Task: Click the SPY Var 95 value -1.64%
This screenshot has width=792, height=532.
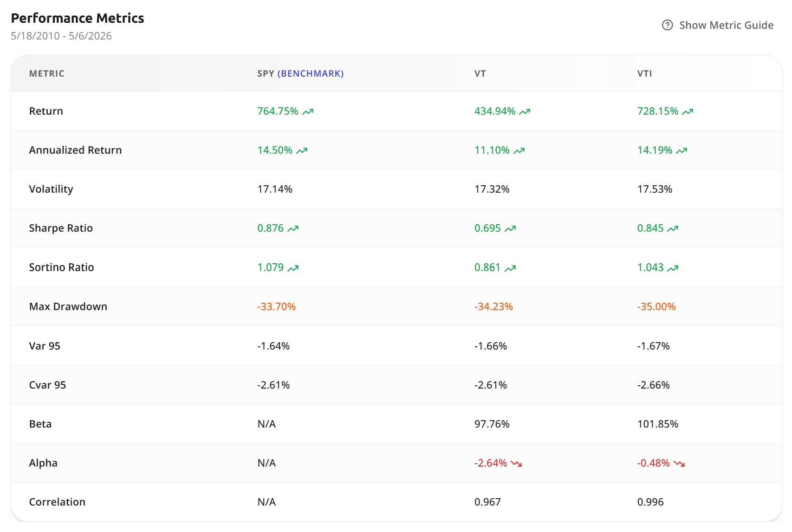Action: (x=273, y=346)
